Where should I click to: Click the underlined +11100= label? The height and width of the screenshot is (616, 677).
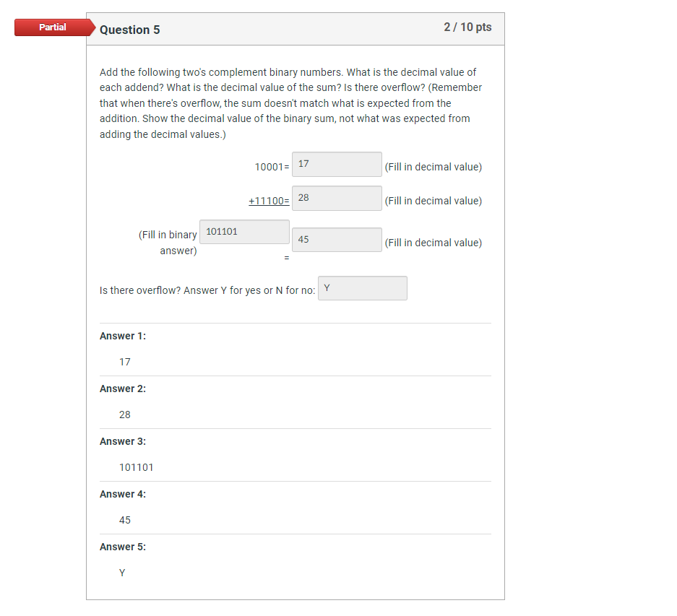point(269,200)
